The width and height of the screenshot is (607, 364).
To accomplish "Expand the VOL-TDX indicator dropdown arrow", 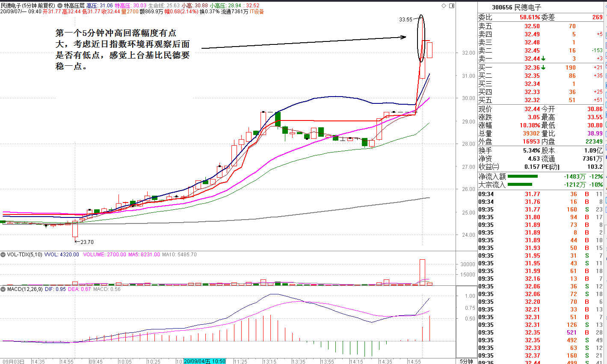I will click(3, 255).
